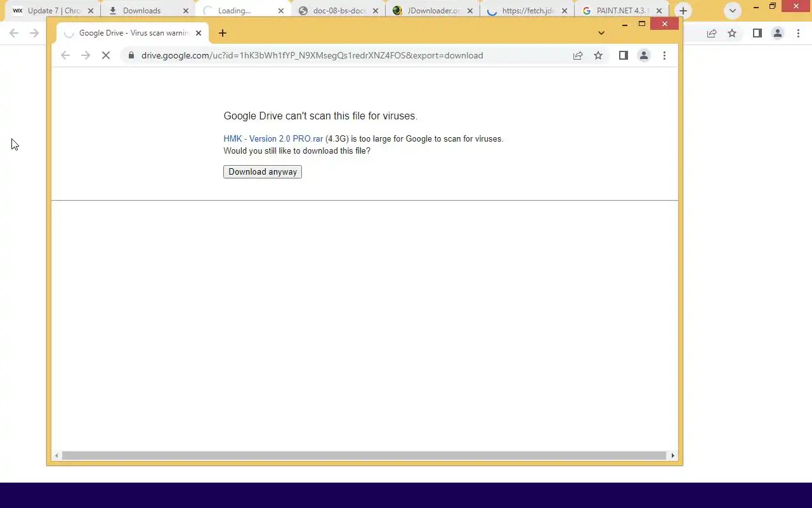Open profile menu in front Drive window
Viewport: 812px width, 508px height.
pos(644,55)
